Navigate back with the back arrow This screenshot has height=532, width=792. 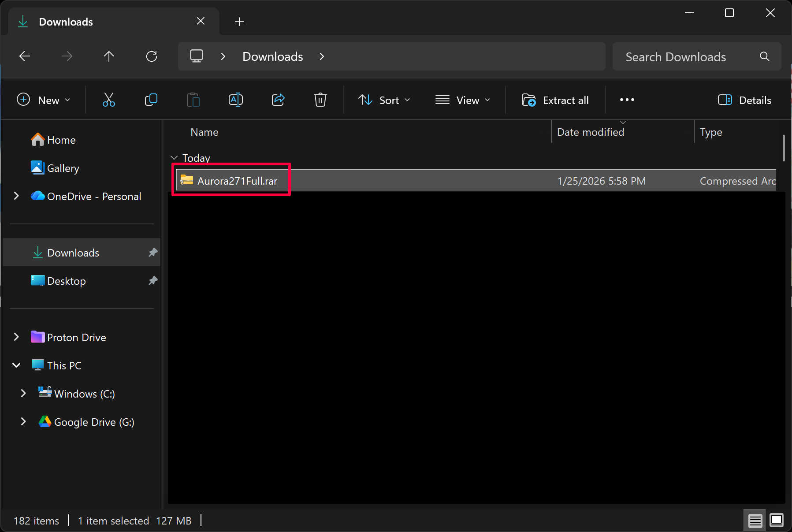(25, 56)
